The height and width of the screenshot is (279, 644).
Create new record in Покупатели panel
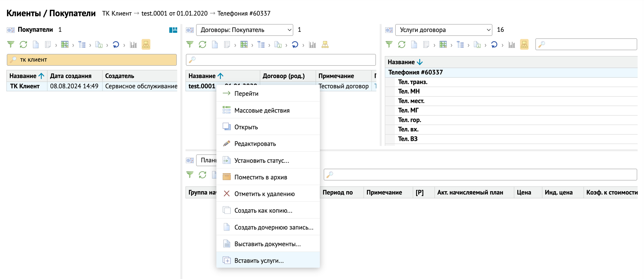(36, 45)
